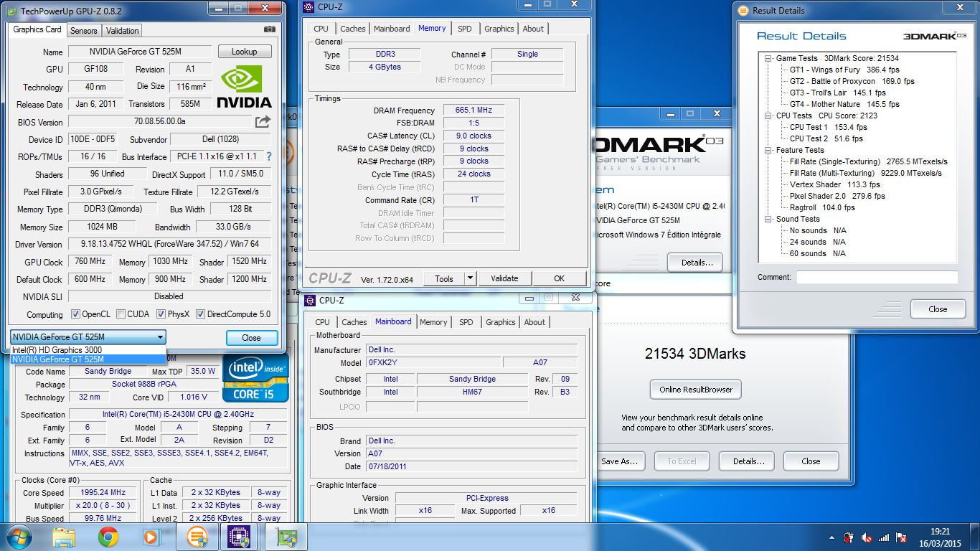This screenshot has height=551, width=980.
Task: Open Windows Explorer from the taskbar
Action: tap(64, 537)
